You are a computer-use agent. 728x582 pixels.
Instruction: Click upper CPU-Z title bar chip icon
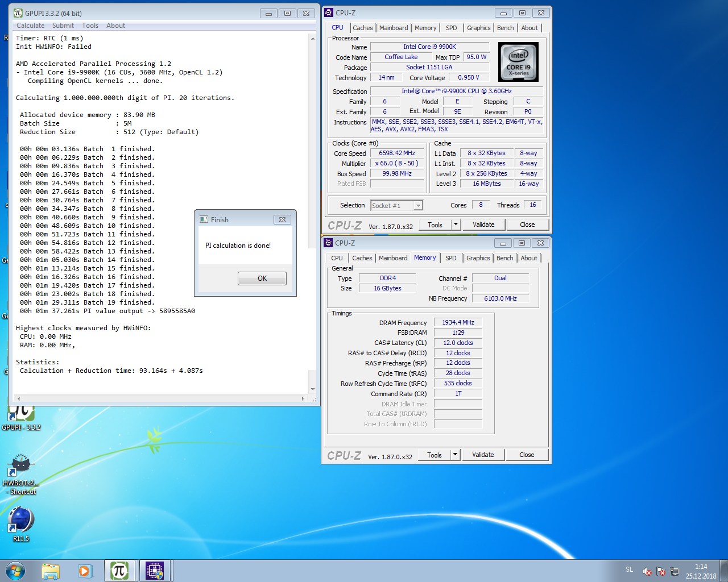point(329,13)
